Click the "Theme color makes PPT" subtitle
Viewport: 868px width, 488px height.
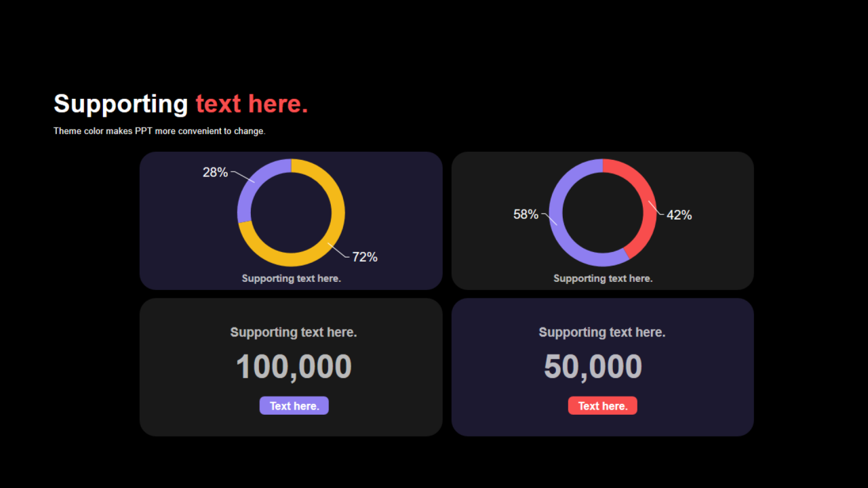(x=159, y=131)
